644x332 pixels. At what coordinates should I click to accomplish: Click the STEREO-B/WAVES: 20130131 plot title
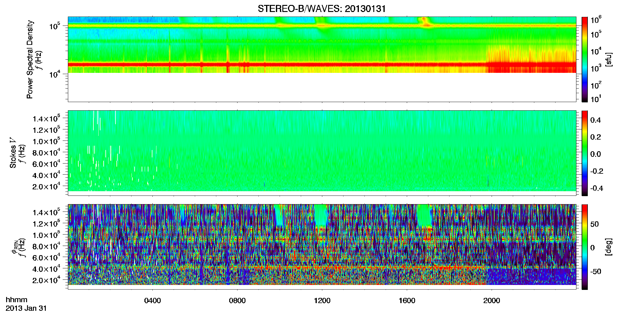click(x=322, y=9)
